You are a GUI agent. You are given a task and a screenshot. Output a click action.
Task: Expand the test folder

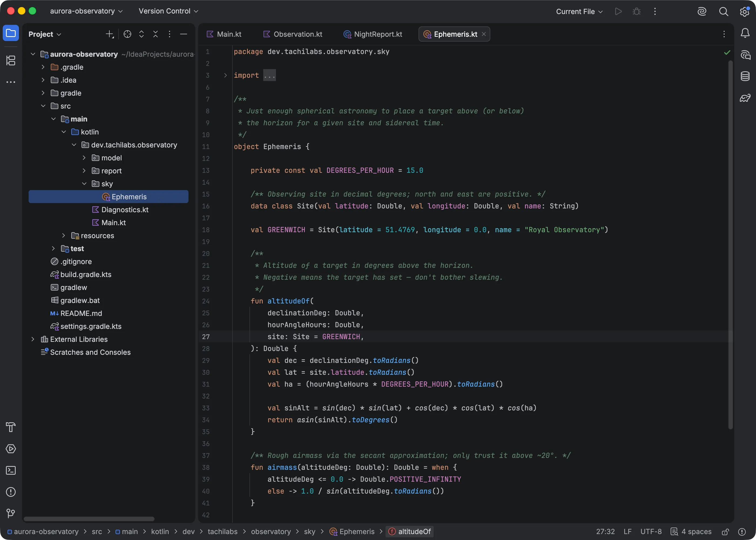pyautogui.click(x=53, y=248)
